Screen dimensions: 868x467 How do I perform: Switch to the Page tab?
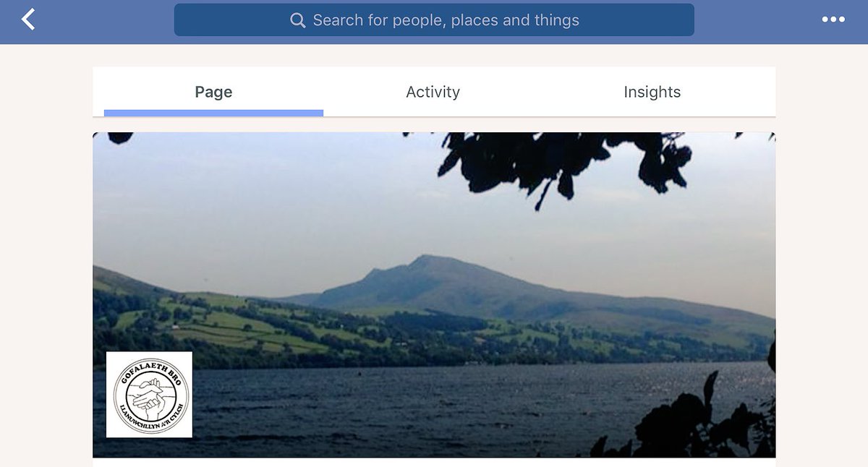coord(213,92)
